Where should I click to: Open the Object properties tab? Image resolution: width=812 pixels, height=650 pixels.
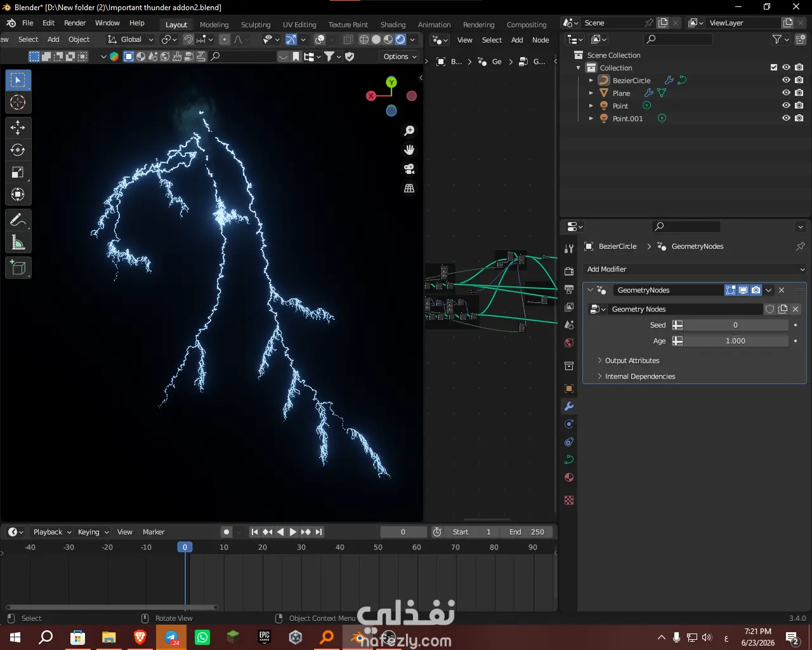point(569,388)
